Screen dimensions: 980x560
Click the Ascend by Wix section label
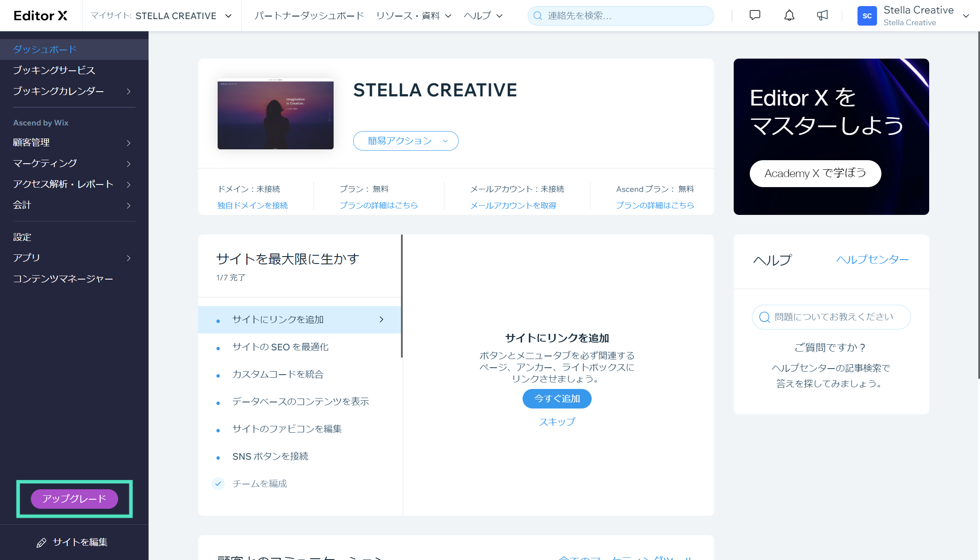point(41,123)
